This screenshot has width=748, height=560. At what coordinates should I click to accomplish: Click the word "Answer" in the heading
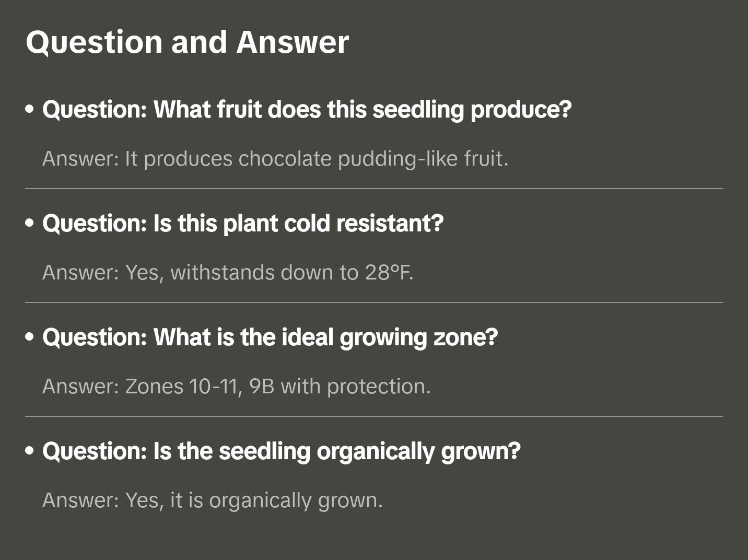click(293, 42)
